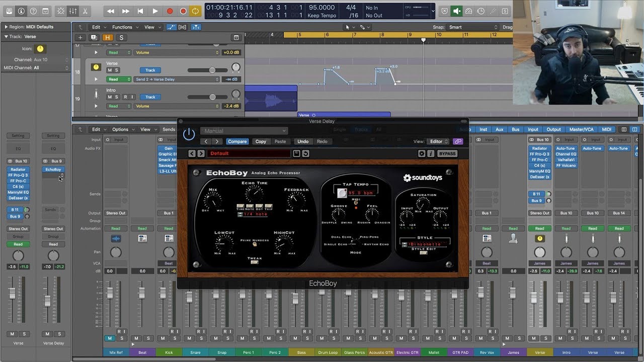
Task: Select previous EchoBoy preset arrow next to Default
Action: coord(192,153)
